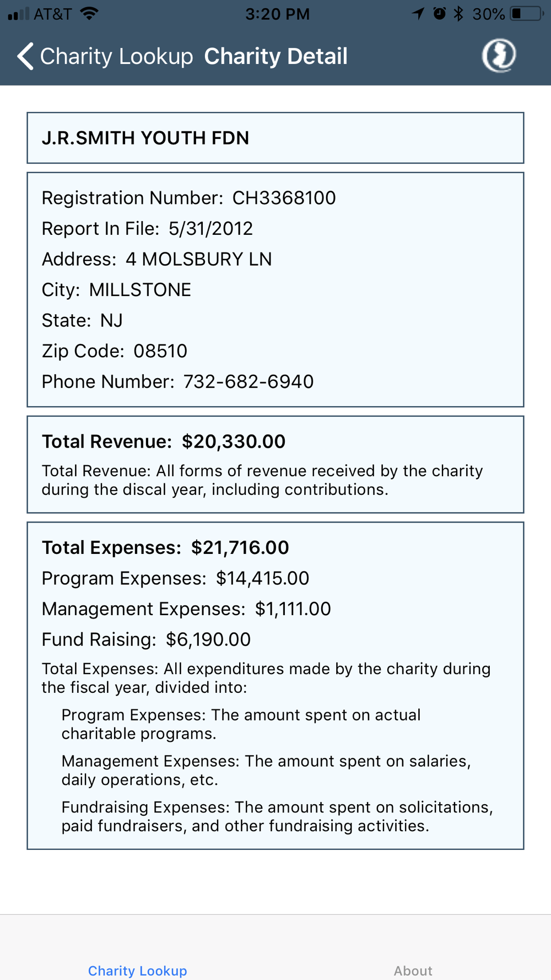The image size is (551, 980).
Task: Tap the 3:20 PM clock
Action: (x=277, y=14)
